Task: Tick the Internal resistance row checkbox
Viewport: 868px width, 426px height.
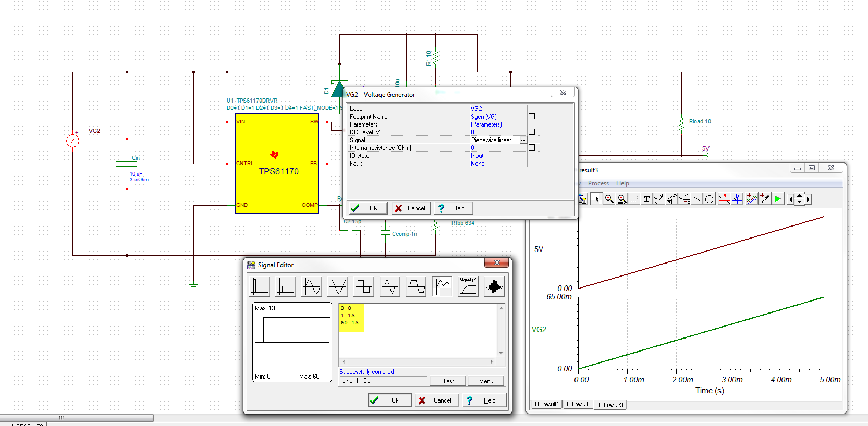Action: pyautogui.click(x=532, y=147)
